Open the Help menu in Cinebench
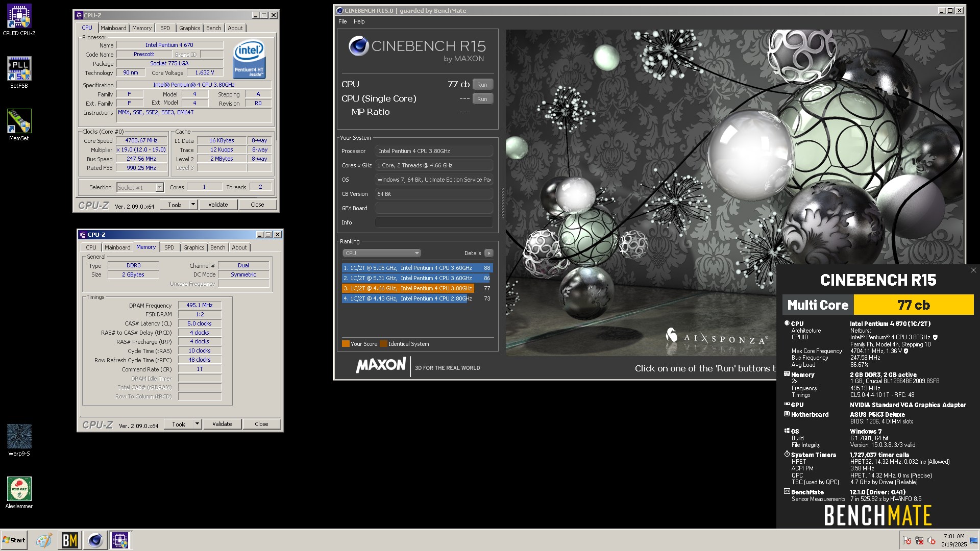This screenshot has width=980, height=551. [x=359, y=21]
